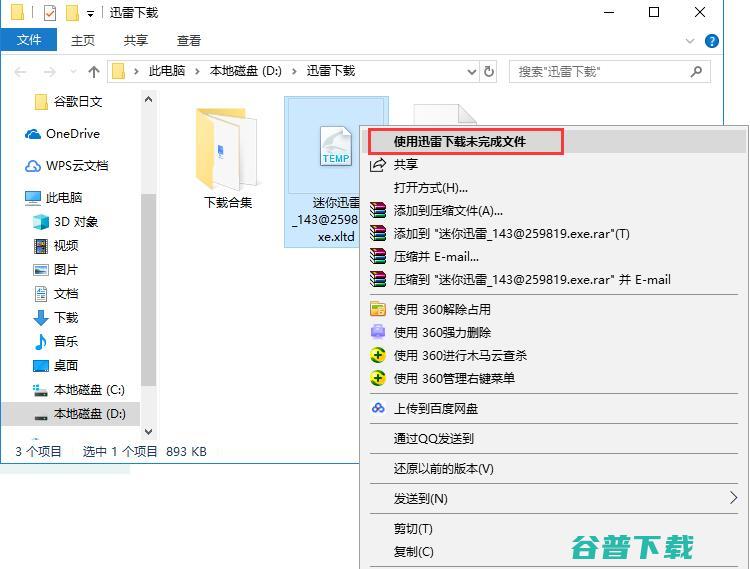The height and width of the screenshot is (569, 750).
Task: Click the properties checkmark icon in title bar
Action: click(49, 13)
